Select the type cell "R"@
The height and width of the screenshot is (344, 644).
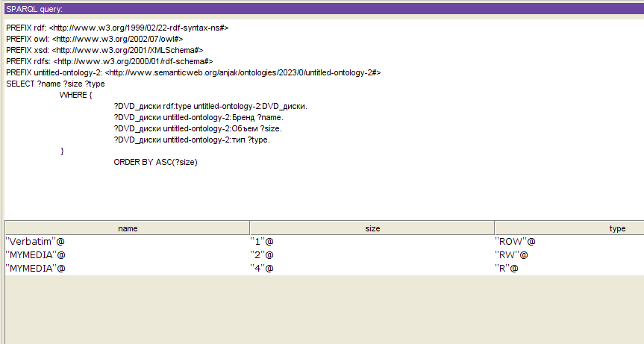pyautogui.click(x=569, y=269)
